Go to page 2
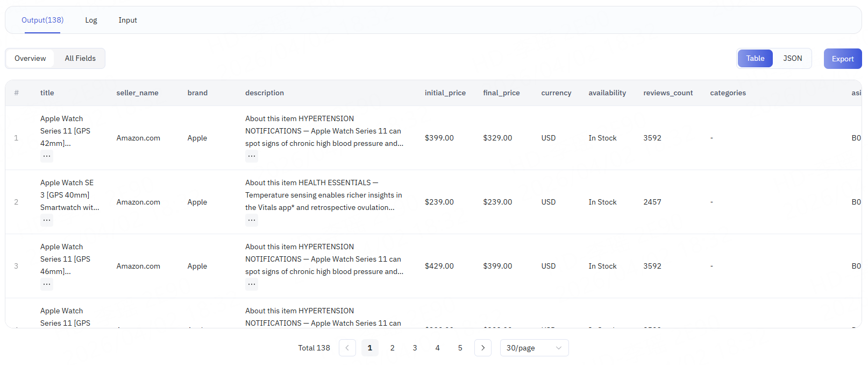 point(393,348)
